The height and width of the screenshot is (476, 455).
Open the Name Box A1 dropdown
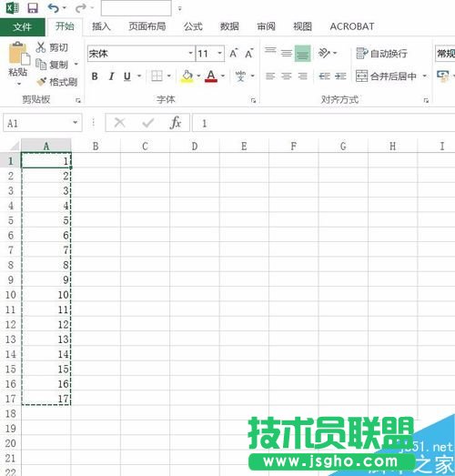click(75, 123)
